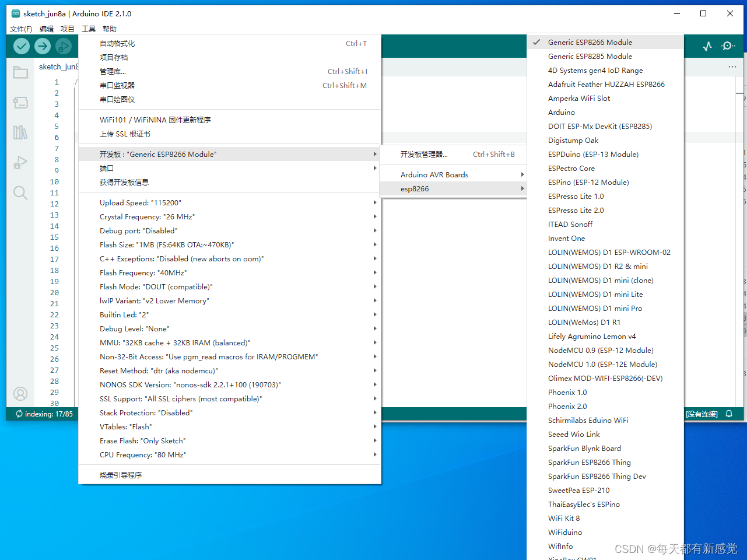
Task: Click the indexing 17/85 status text
Action: [x=49, y=414]
